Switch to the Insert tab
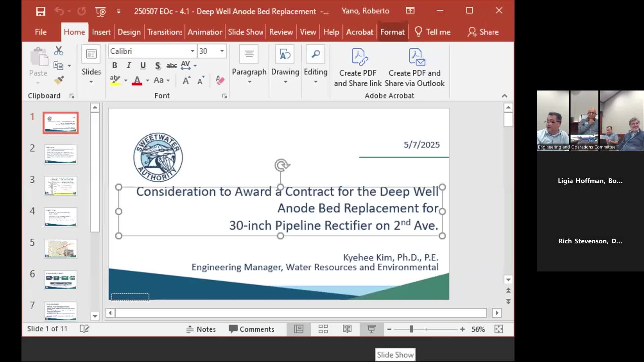This screenshot has width=644, height=362. pos(101,32)
